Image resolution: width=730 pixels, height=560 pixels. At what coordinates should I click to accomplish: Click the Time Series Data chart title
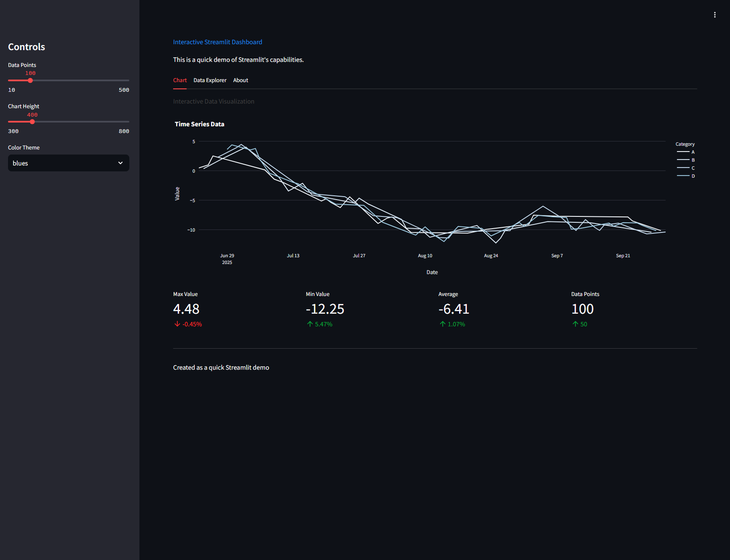coord(199,124)
